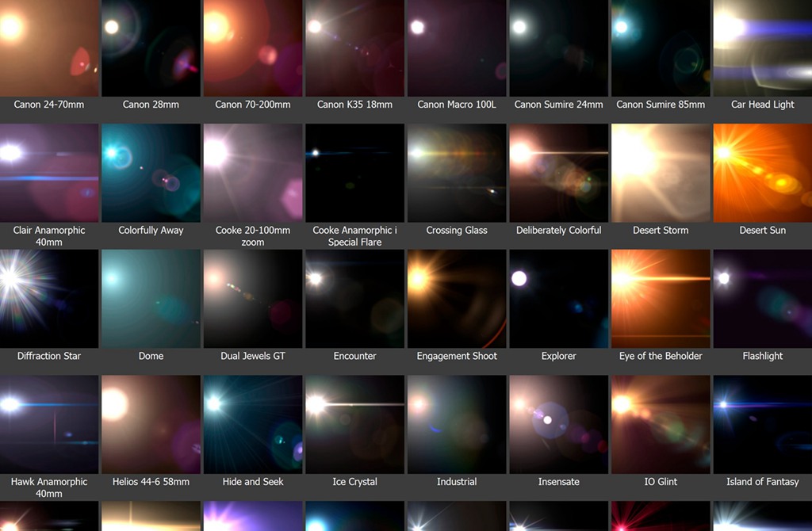Select the Helios 44-6 58mm preset
This screenshot has height=531, width=812.
(151, 424)
